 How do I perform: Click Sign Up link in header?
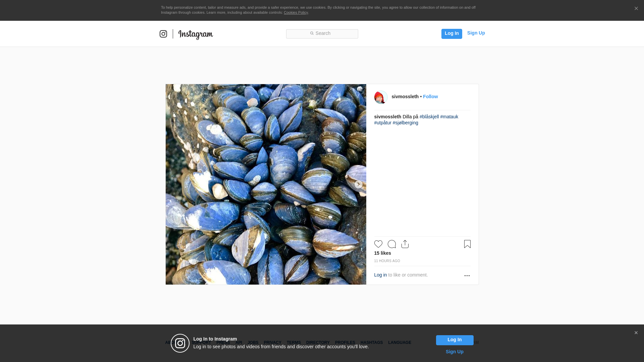pos(476,33)
